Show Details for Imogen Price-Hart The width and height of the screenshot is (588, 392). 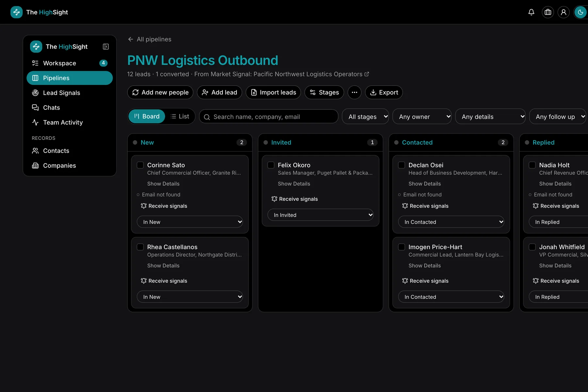tap(425, 266)
